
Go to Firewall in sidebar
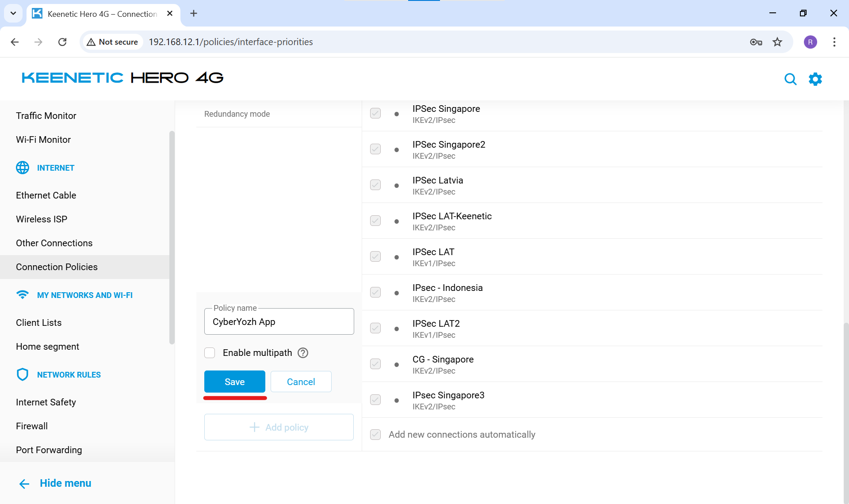tap(32, 426)
